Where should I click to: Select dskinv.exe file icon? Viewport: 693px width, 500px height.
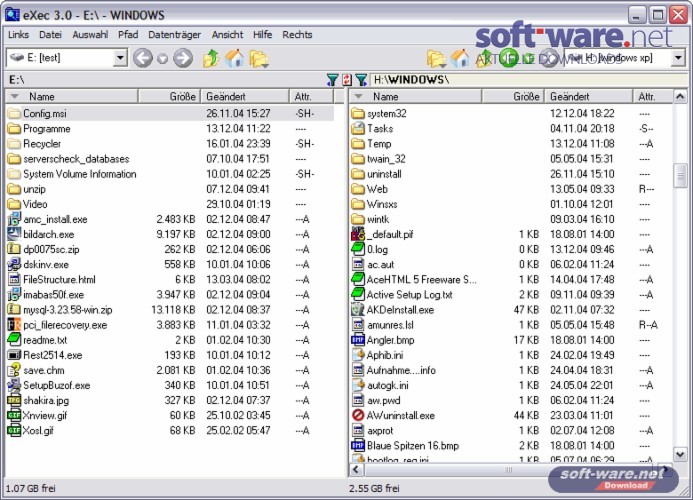(x=14, y=264)
